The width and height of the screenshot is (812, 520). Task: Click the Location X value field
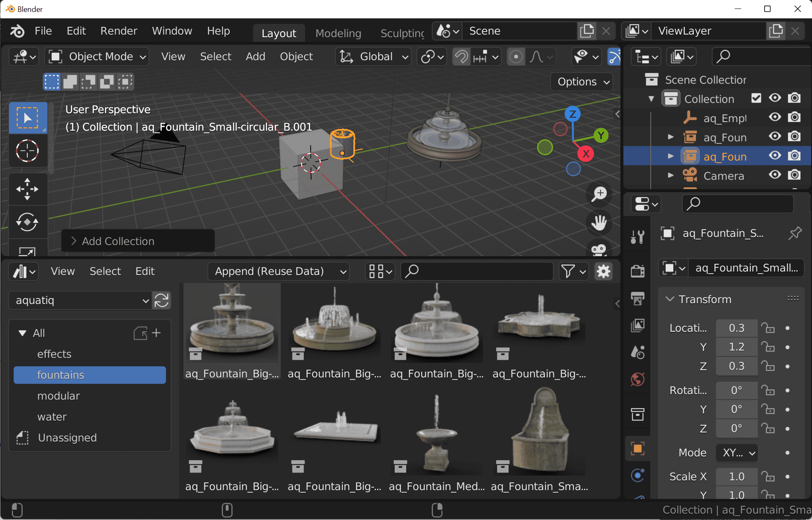pyautogui.click(x=736, y=328)
